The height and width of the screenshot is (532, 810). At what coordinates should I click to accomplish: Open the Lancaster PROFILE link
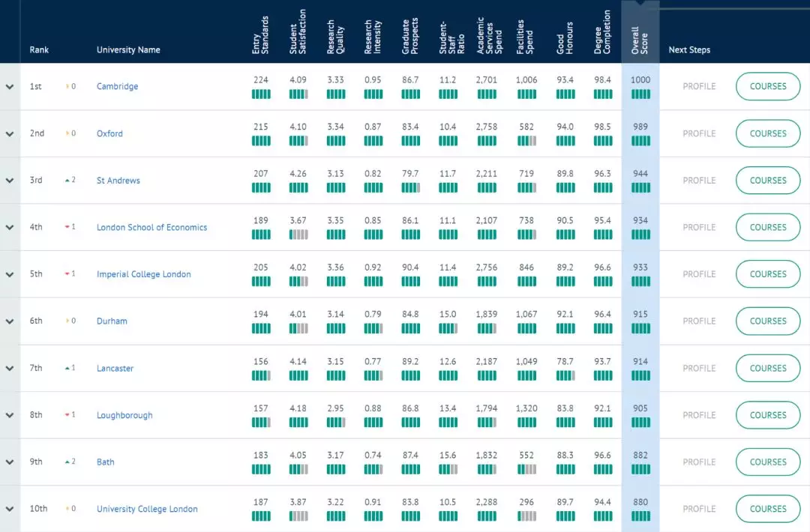click(699, 368)
